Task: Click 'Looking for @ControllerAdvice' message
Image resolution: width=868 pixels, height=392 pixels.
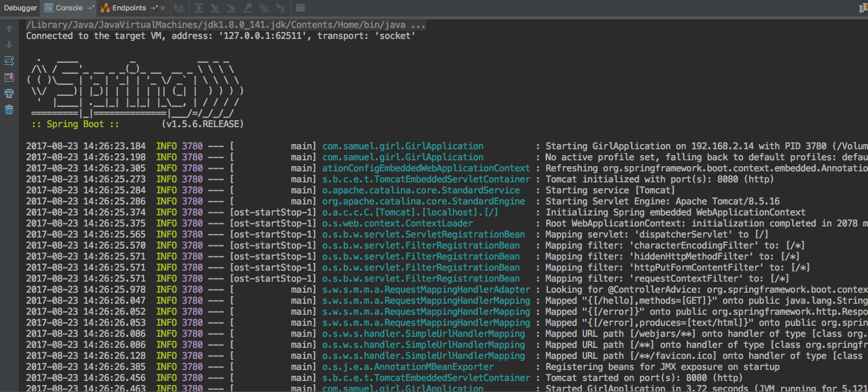Action: pyautogui.click(x=706, y=289)
